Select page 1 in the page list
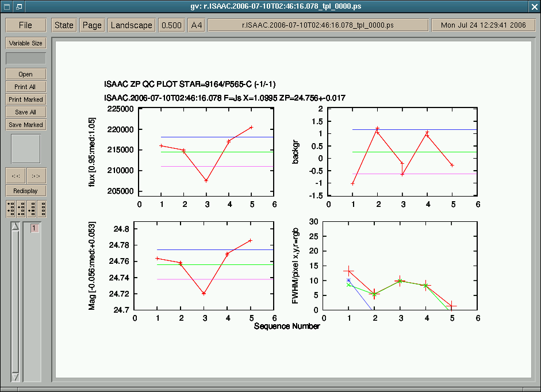Screen dimensions: 541x392 tap(34, 228)
